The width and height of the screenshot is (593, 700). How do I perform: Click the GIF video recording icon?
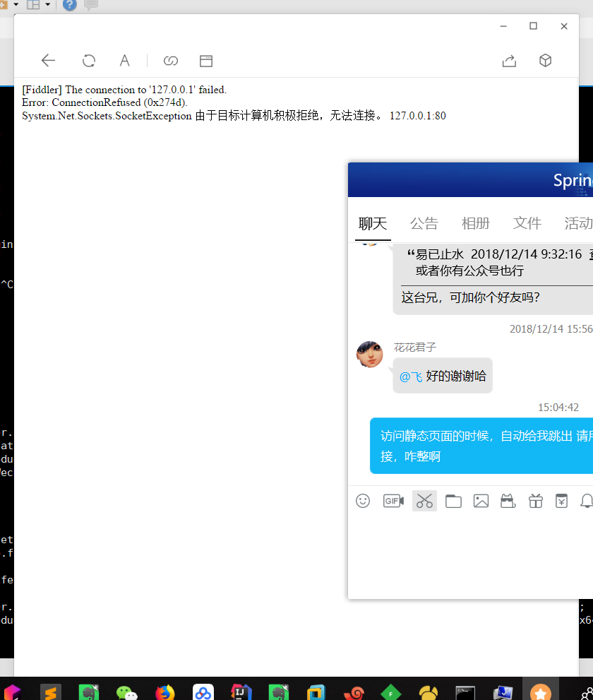click(x=393, y=501)
